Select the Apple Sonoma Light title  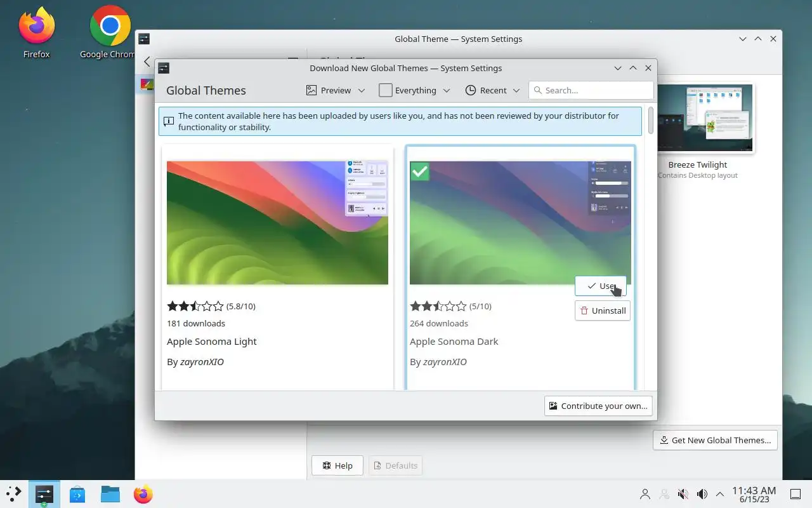pos(212,341)
